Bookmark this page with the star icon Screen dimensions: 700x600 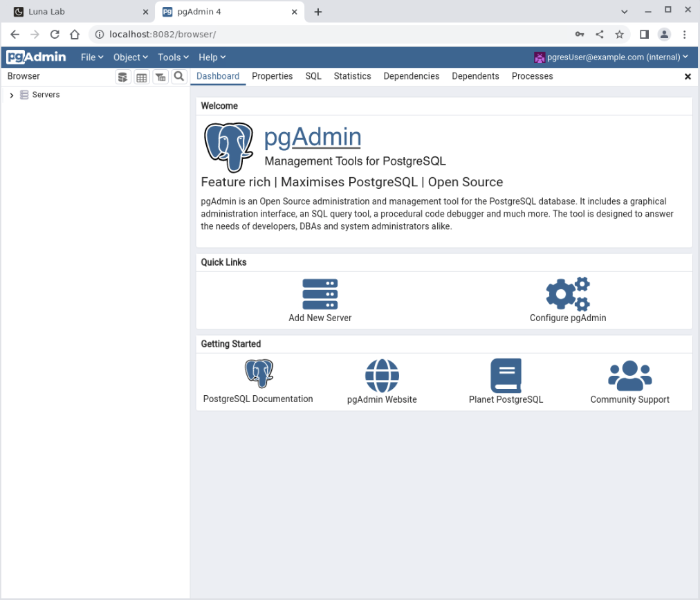(x=619, y=35)
